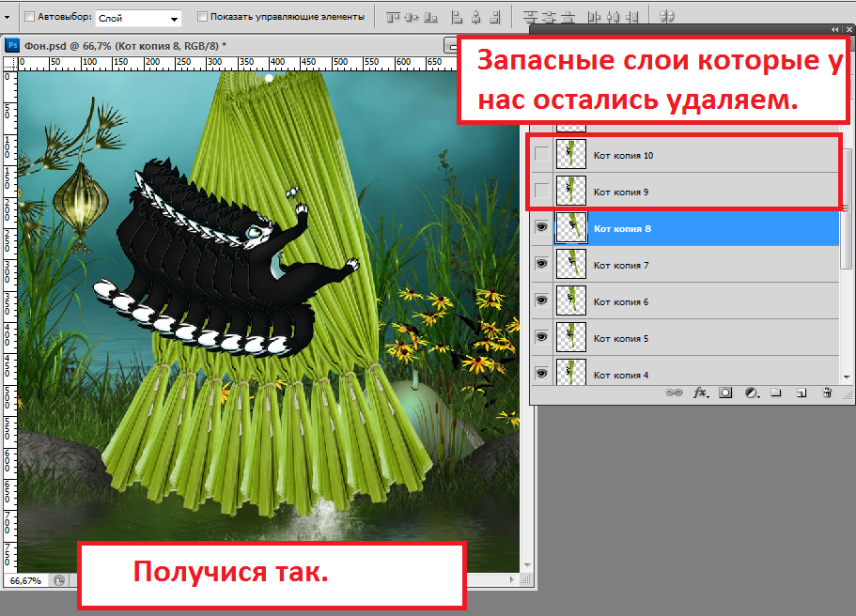Open the Слой auto-select dropdown
This screenshot has width=856, height=616.
pyautogui.click(x=139, y=18)
